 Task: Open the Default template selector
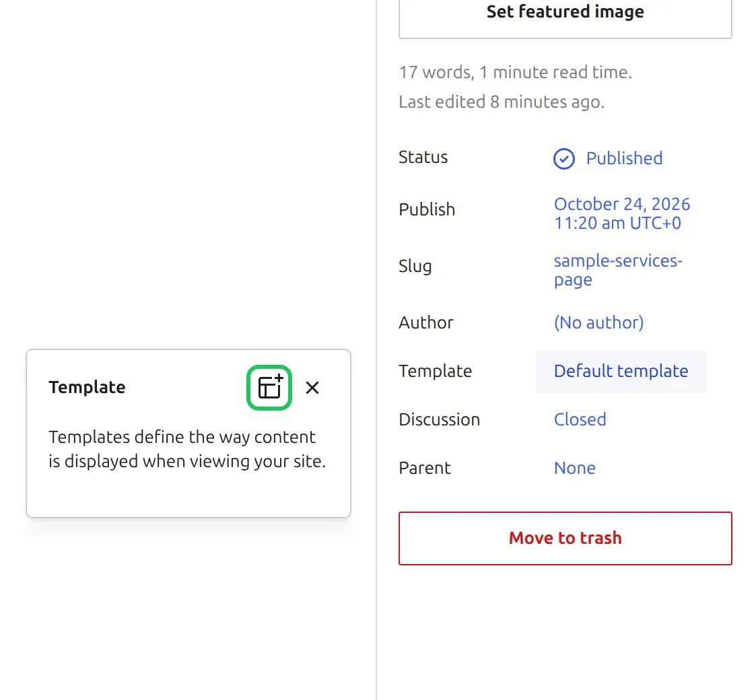621,371
